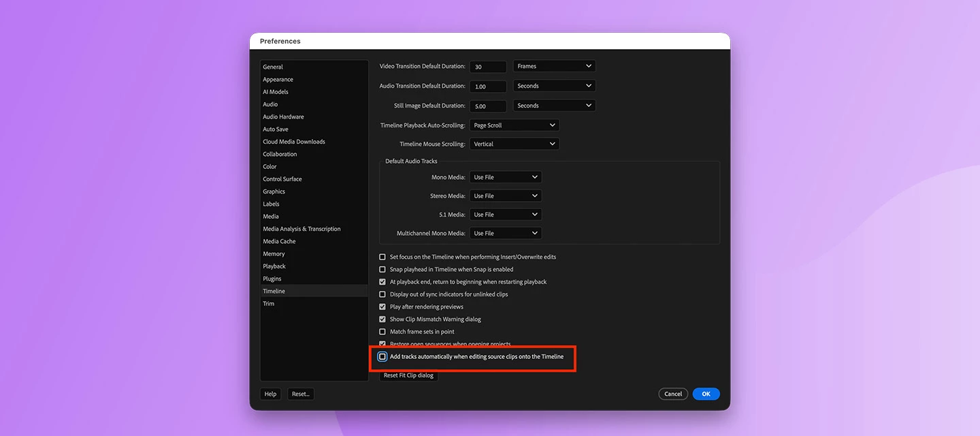The image size is (980, 436).
Task: Open the 5.1 Media dropdown
Action: point(506,215)
